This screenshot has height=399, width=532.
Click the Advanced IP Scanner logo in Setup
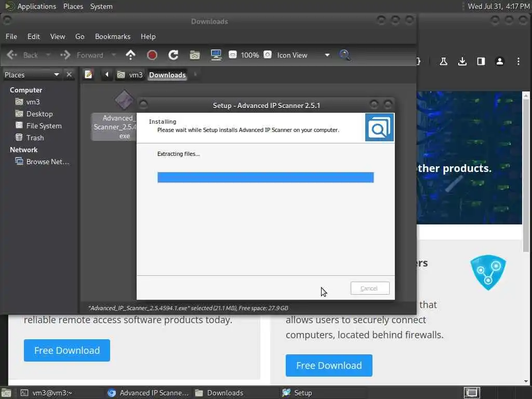[379, 127]
